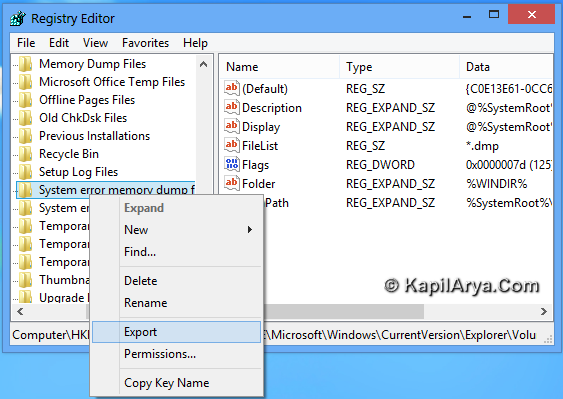Minimize the Registry Editor window
Screen dimensions: 563x399
tap(467, 16)
